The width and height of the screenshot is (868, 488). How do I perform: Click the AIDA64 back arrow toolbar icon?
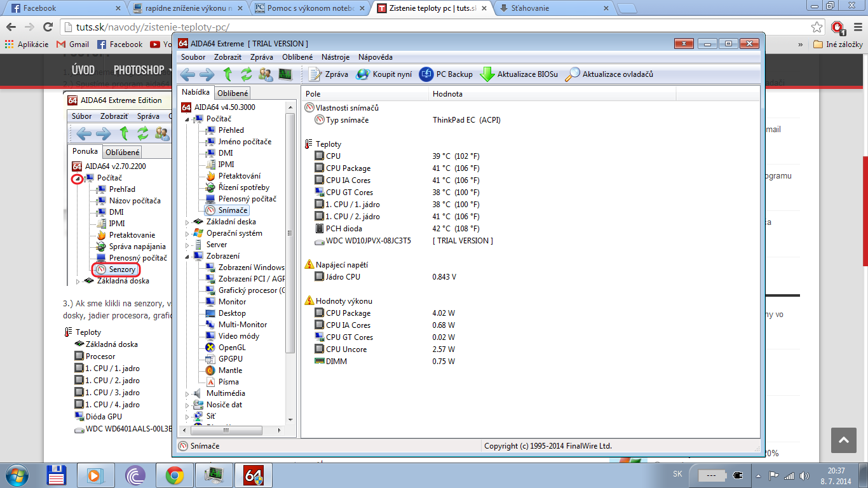pyautogui.click(x=187, y=74)
